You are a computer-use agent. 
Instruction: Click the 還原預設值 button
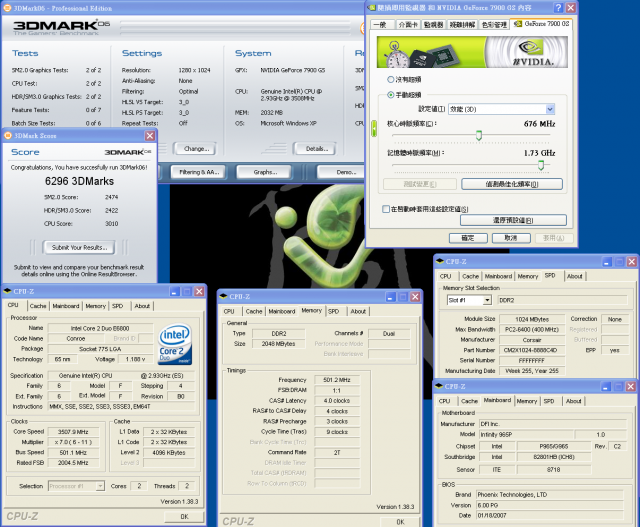513,220
